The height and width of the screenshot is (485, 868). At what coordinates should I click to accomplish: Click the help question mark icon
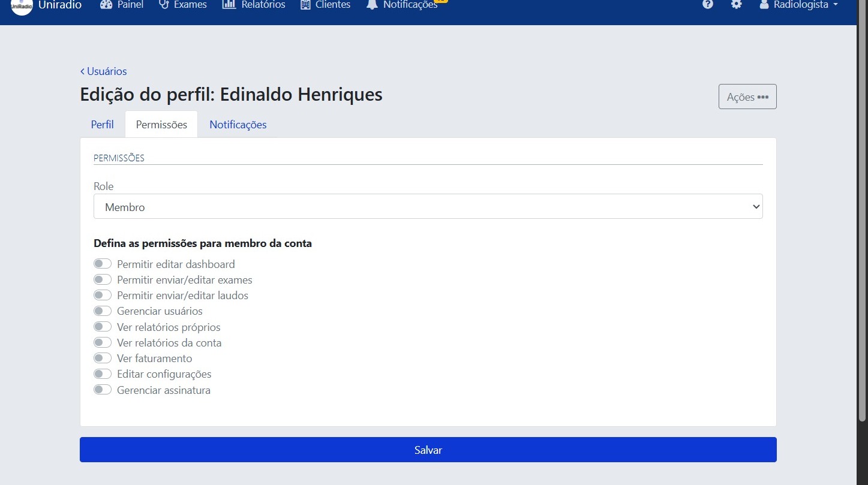click(707, 5)
